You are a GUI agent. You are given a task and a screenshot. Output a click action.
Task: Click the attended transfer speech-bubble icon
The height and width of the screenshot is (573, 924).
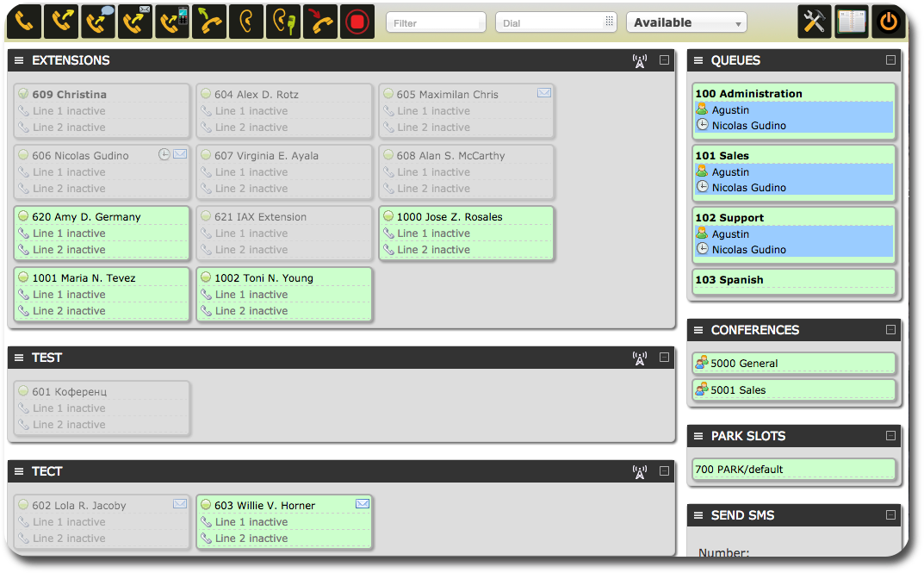pyautogui.click(x=98, y=22)
